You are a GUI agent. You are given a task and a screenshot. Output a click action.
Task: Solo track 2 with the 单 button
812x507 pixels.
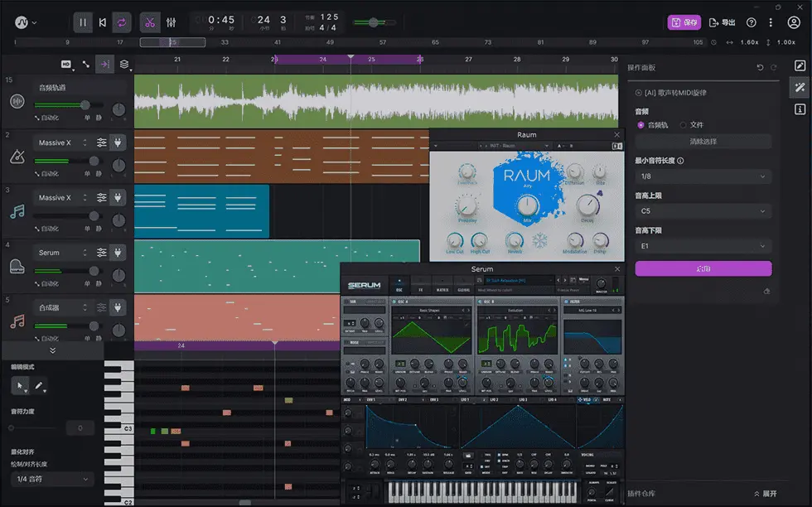(87, 173)
